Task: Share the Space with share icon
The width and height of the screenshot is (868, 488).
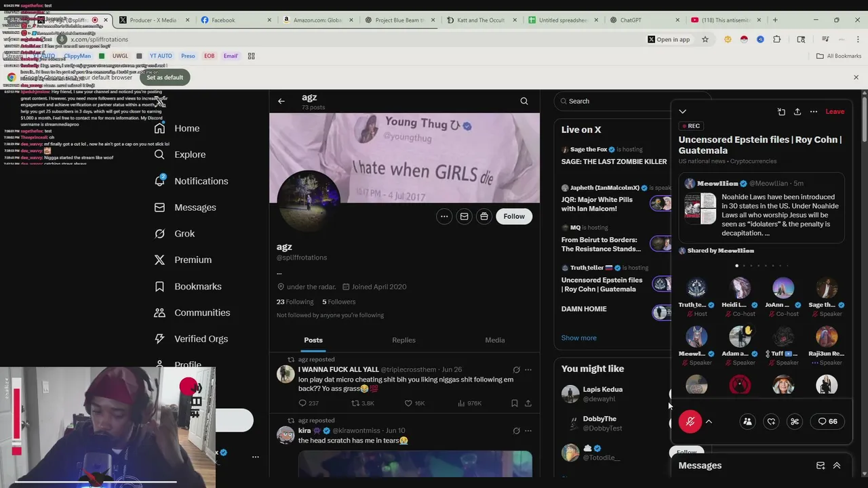Action: coord(797,112)
